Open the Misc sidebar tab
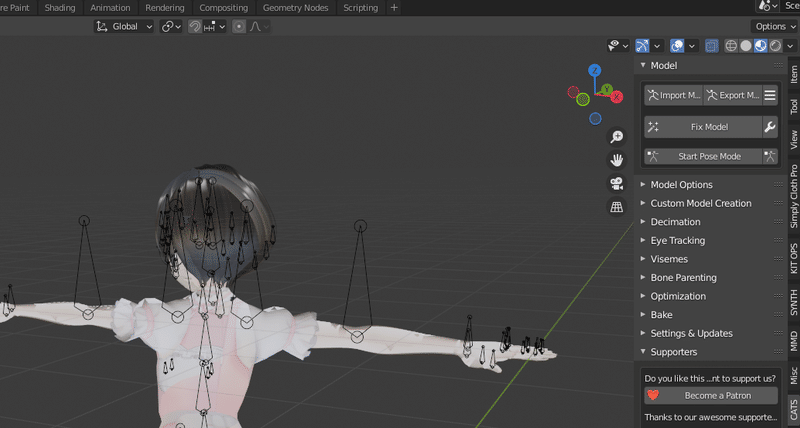Screen dimensions: 800x428 click(x=794, y=375)
